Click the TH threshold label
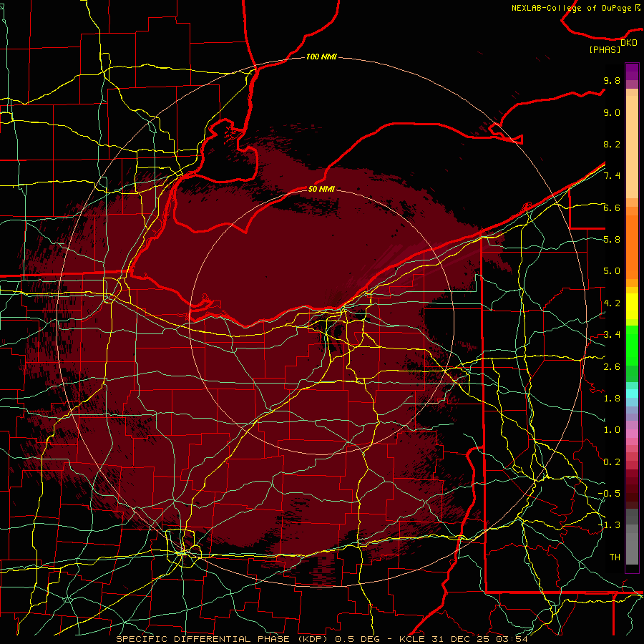 615,557
